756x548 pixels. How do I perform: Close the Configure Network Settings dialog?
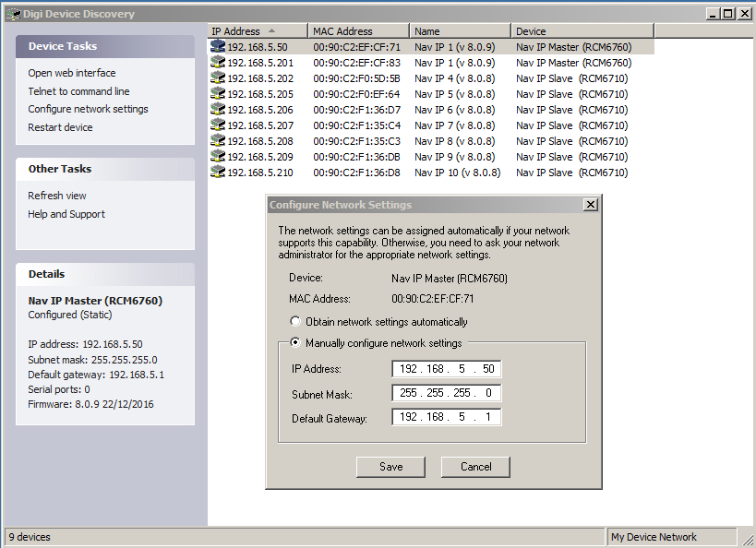pos(591,205)
